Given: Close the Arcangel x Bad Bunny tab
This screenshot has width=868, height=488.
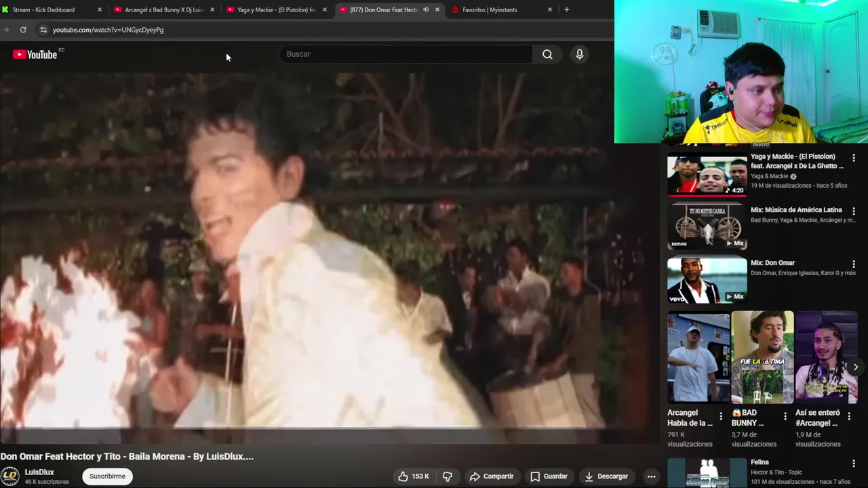Looking at the screenshot, I should [x=212, y=9].
